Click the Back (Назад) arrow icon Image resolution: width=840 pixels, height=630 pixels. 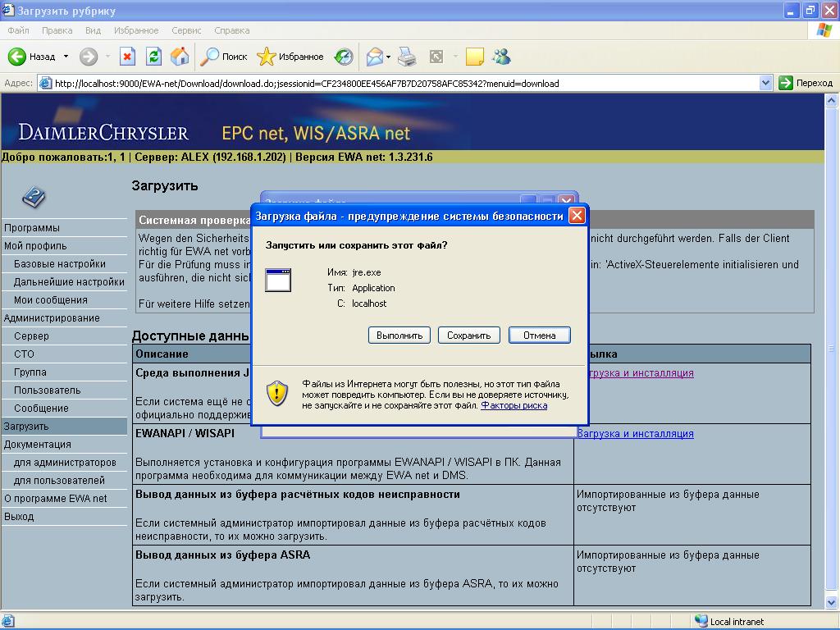tap(16, 57)
